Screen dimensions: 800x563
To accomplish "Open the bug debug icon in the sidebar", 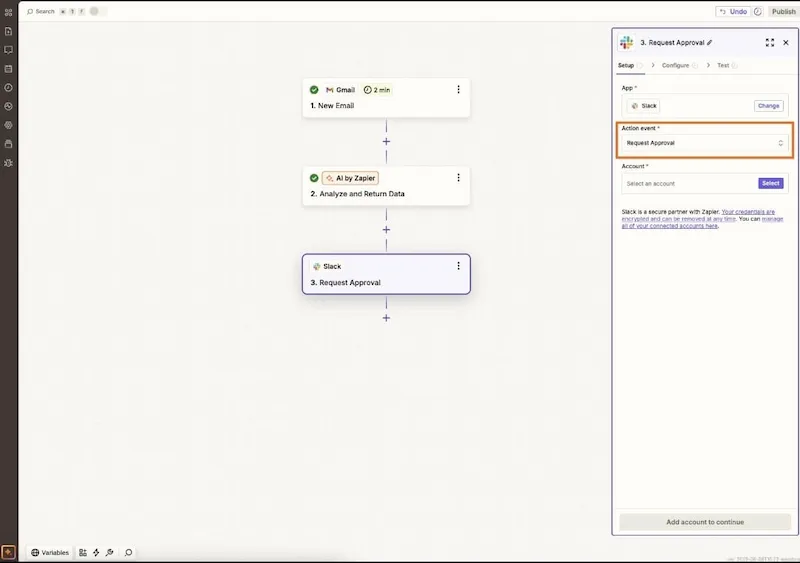I will 8,163.
